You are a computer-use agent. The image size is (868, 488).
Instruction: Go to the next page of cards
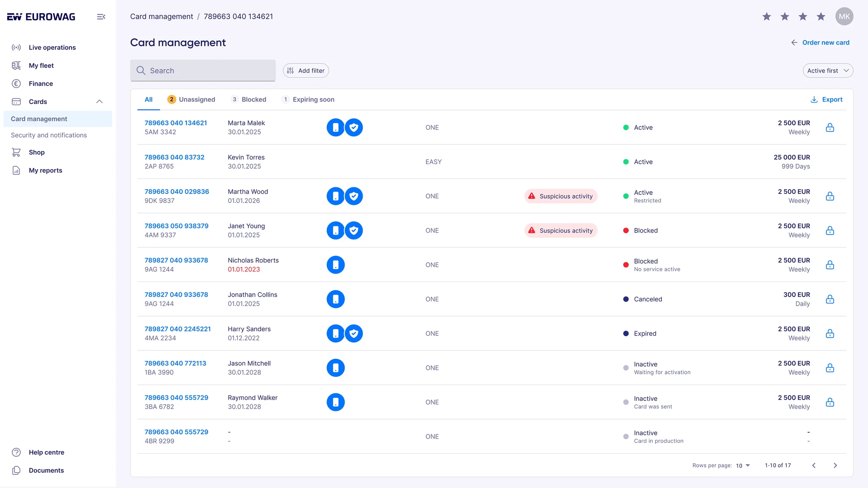tap(835, 465)
